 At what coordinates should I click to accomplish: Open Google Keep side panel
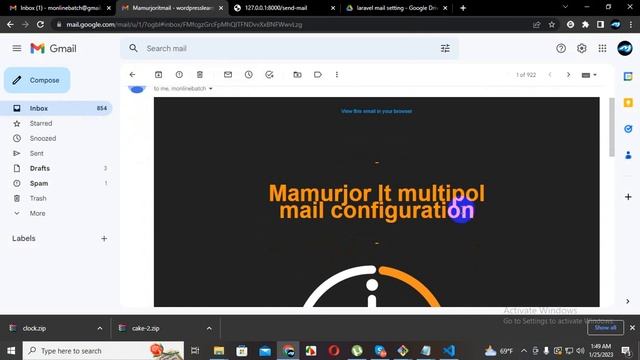pos(628,102)
